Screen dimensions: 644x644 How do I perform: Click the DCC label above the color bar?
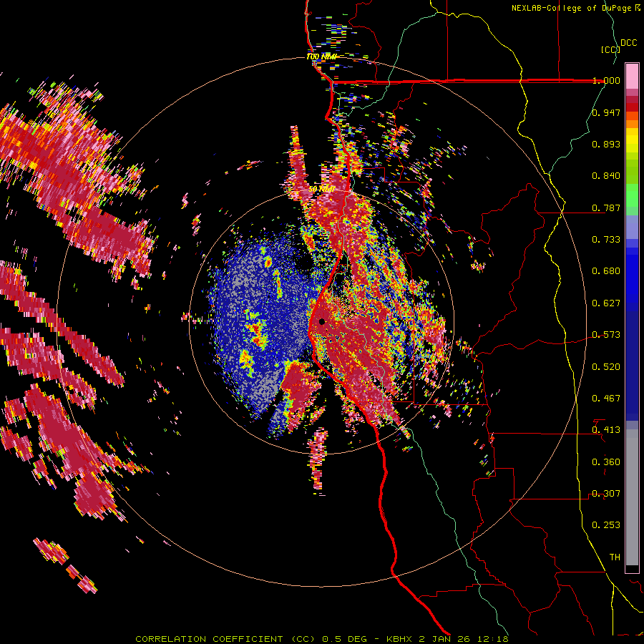click(628, 43)
